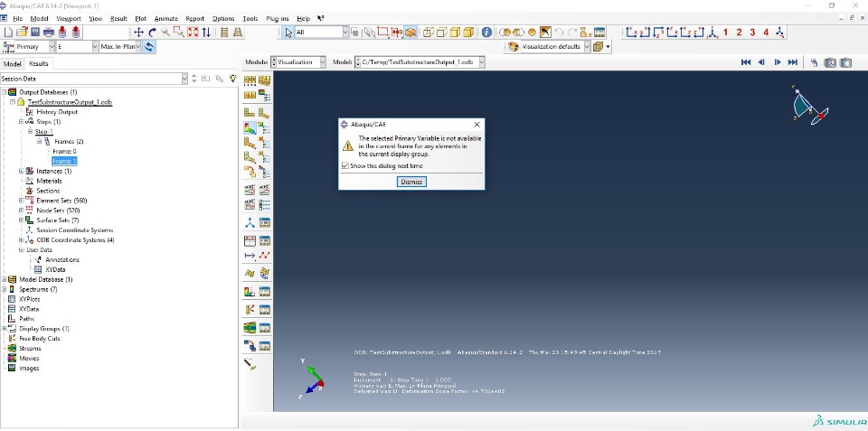Expand the Node Sets (520) node
Viewport: 868px width, 431px height.
pyautogui.click(x=22, y=211)
